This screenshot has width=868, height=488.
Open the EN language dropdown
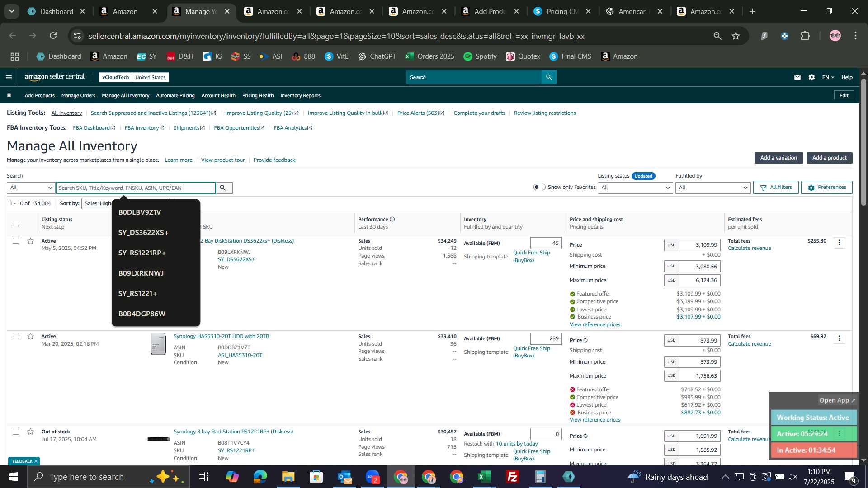coord(828,77)
